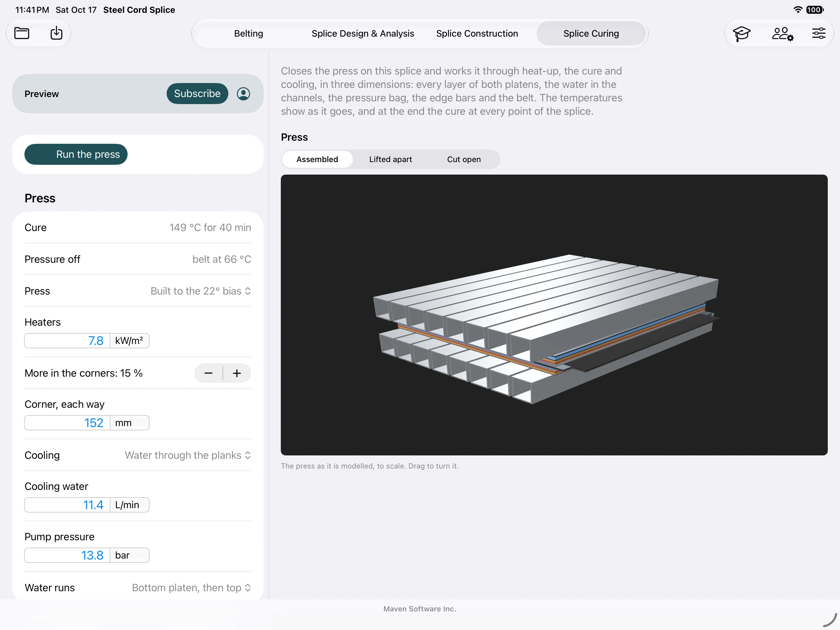The width and height of the screenshot is (840, 630).
Task: Open the graduation cap tutorials icon
Action: (741, 33)
